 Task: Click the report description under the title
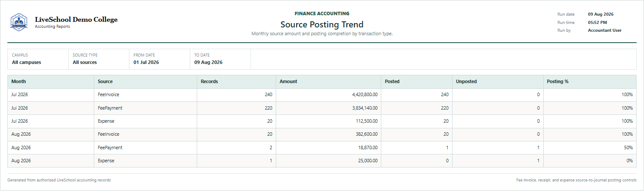[322, 34]
